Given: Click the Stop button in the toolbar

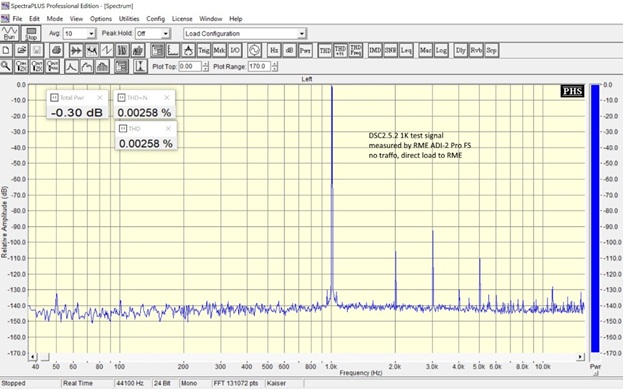Looking at the screenshot, I should click(x=31, y=33).
